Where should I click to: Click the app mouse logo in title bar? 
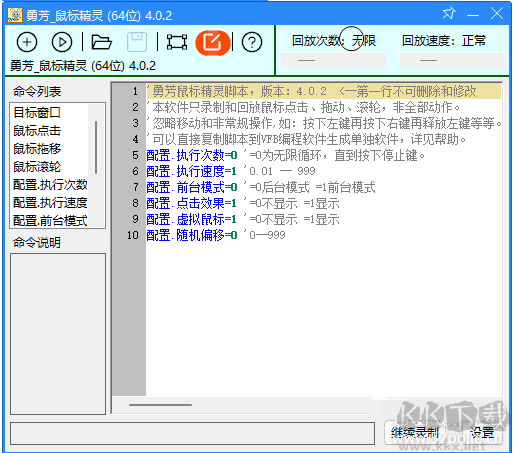[x=15, y=15]
